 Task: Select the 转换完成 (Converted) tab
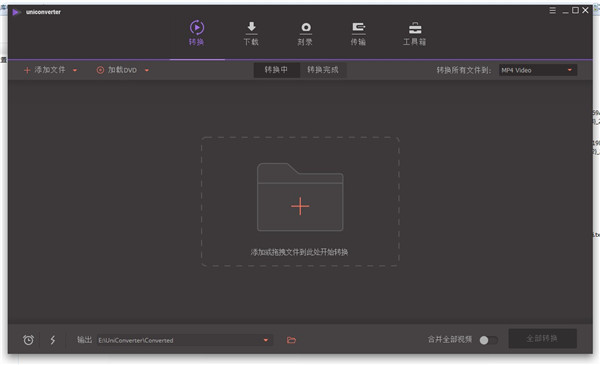(x=323, y=70)
